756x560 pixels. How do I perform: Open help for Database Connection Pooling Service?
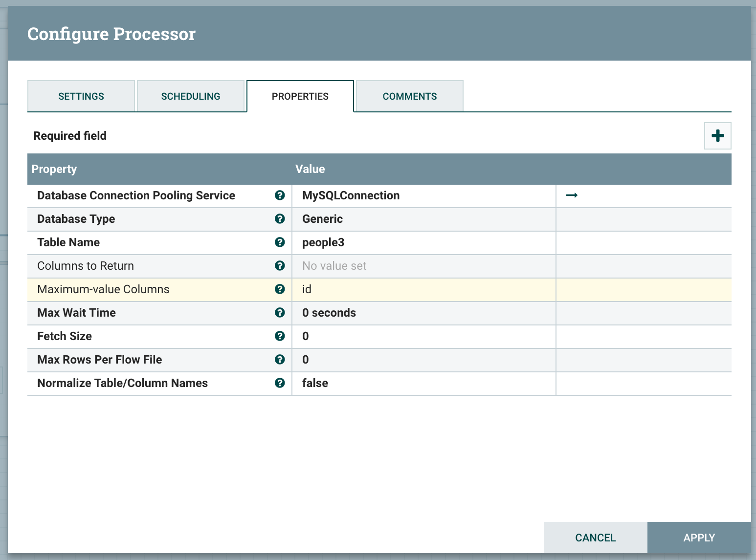click(280, 195)
